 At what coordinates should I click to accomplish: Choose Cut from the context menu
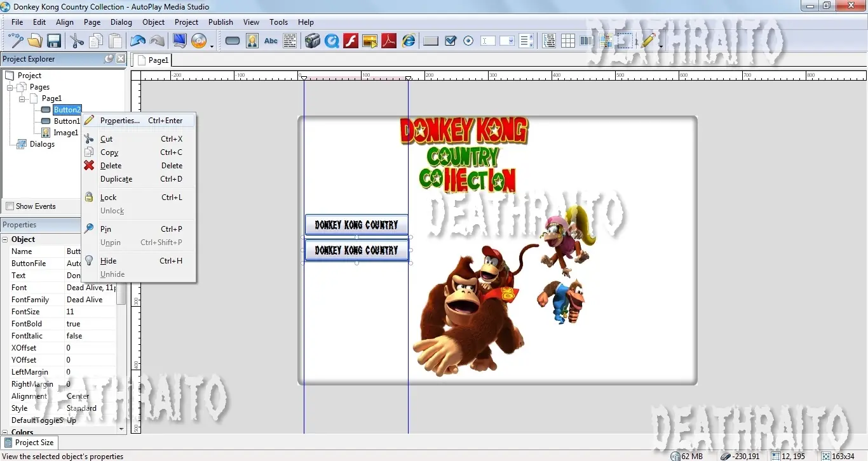(139, 139)
